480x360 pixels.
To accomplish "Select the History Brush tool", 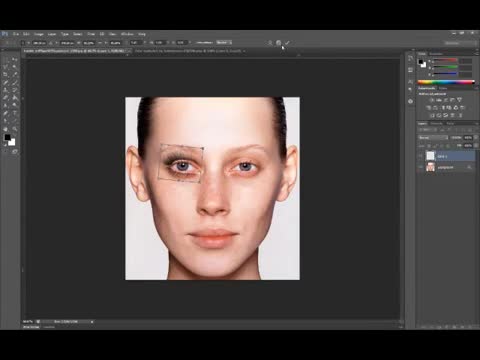I will point(14,90).
